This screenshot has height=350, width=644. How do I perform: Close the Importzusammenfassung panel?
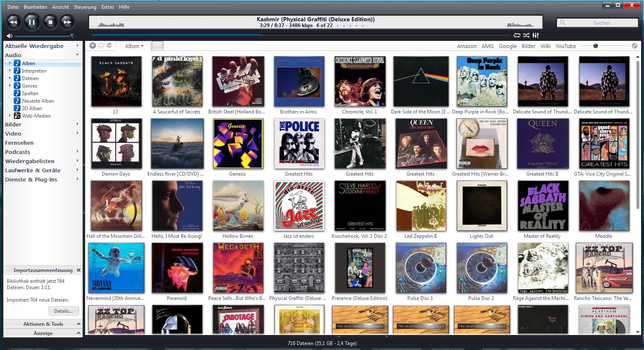tap(78, 270)
